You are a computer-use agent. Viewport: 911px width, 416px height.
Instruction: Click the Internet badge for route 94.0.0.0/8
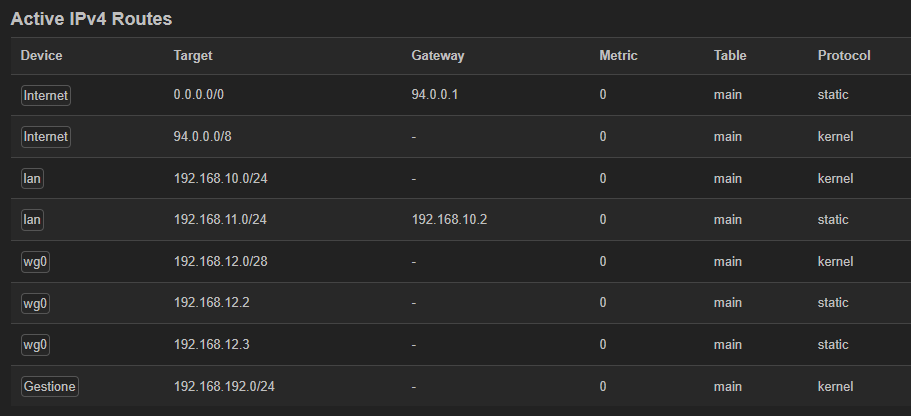[x=46, y=136]
